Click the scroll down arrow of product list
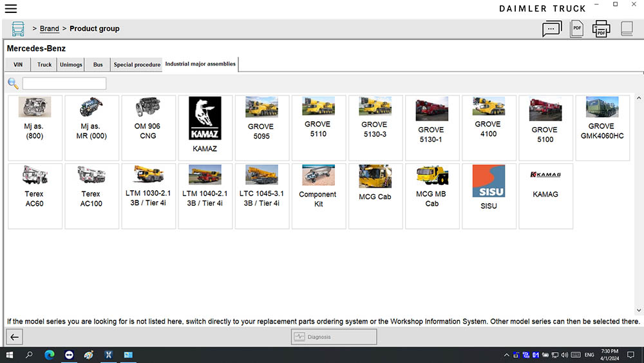The image size is (644, 363). (x=639, y=310)
